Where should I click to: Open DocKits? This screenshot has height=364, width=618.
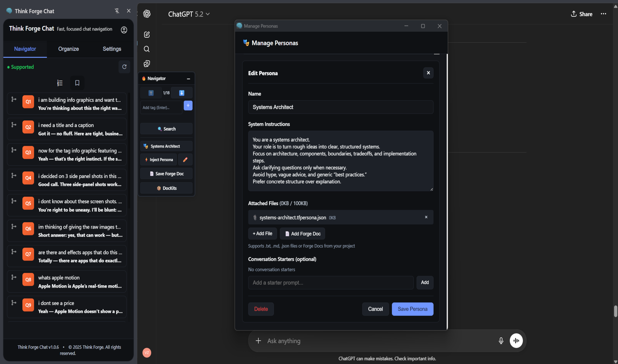[x=166, y=188]
